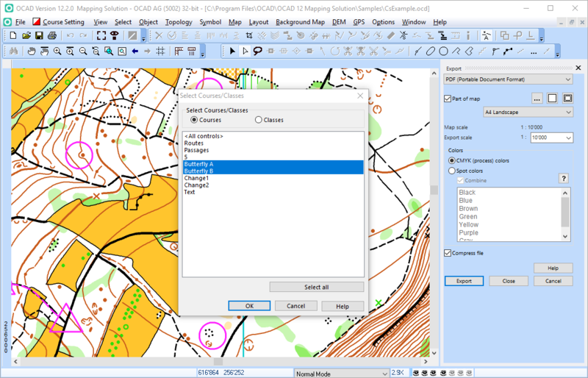This screenshot has width=588, height=378.
Task: Uncheck the Part of map checkbox
Action: [448, 99]
